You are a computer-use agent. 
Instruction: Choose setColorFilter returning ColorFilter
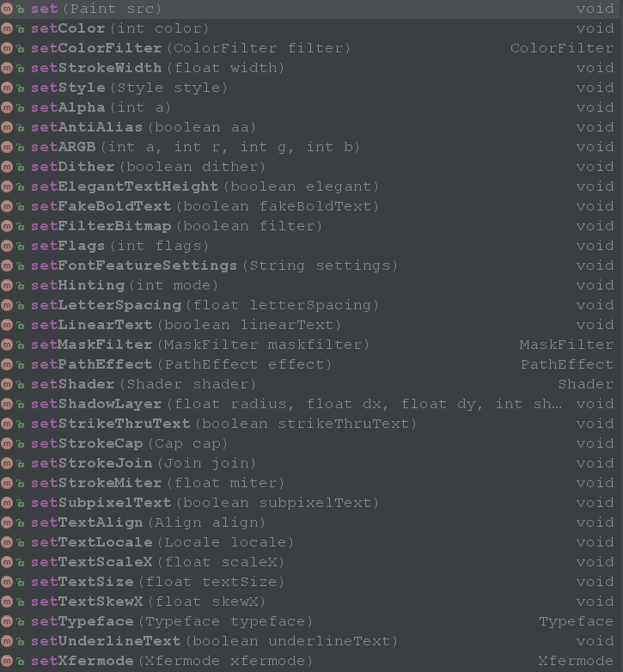point(311,48)
